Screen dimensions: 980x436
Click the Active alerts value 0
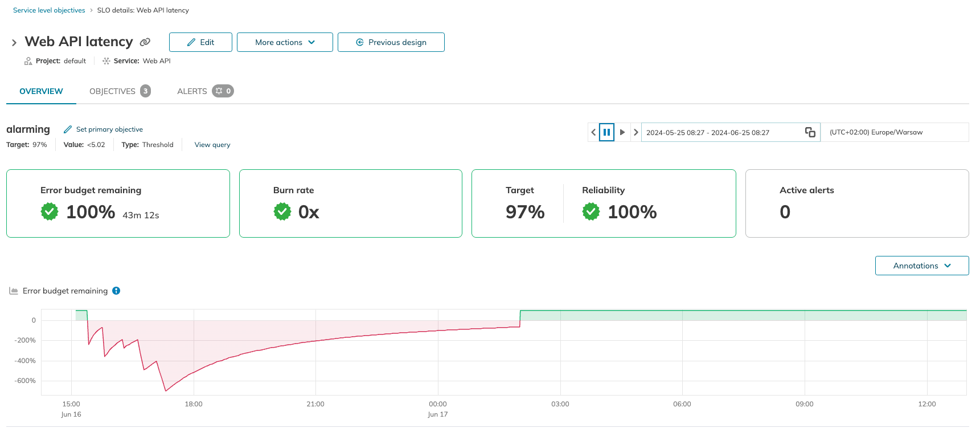tap(785, 212)
